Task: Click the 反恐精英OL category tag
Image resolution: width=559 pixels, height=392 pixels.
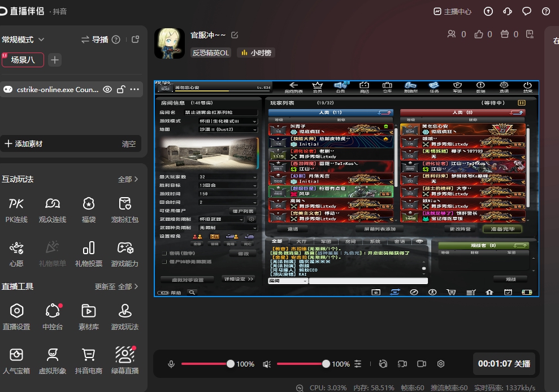Action: (211, 53)
